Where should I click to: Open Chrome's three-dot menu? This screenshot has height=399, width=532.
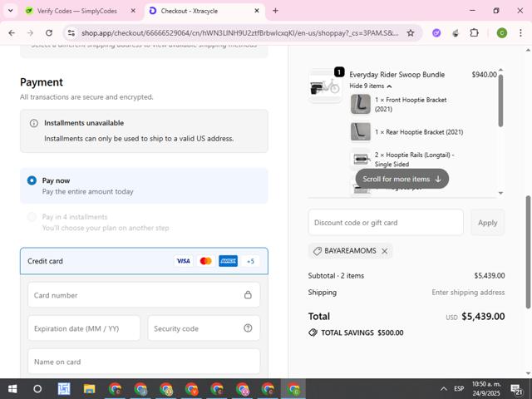coord(520,33)
